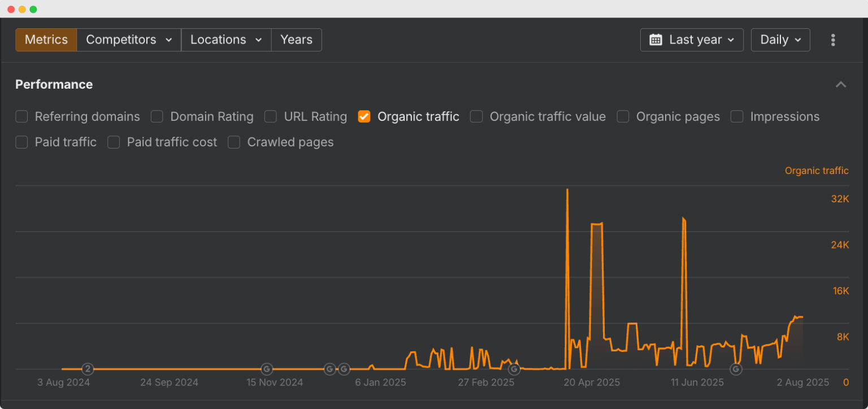Click the "2" event badge near 3 Aug 2024

pyautogui.click(x=88, y=369)
